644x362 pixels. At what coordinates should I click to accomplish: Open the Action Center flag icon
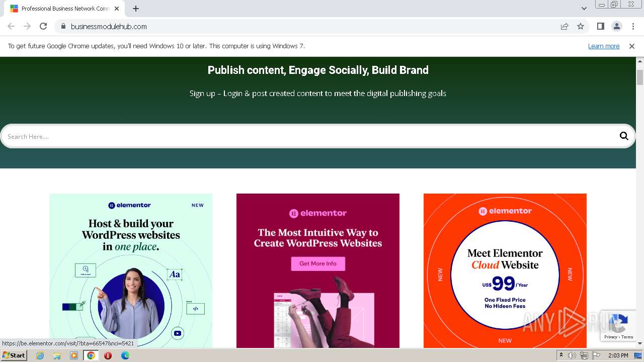point(596,355)
